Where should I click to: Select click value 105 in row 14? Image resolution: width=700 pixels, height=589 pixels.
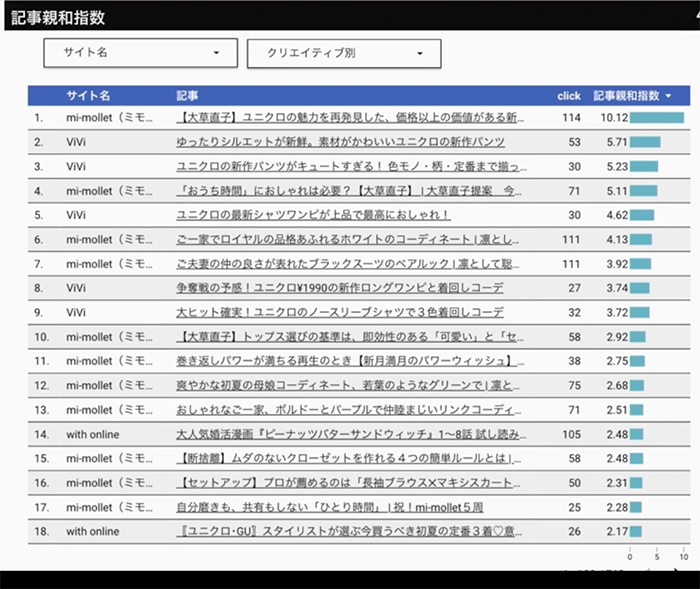(x=571, y=434)
